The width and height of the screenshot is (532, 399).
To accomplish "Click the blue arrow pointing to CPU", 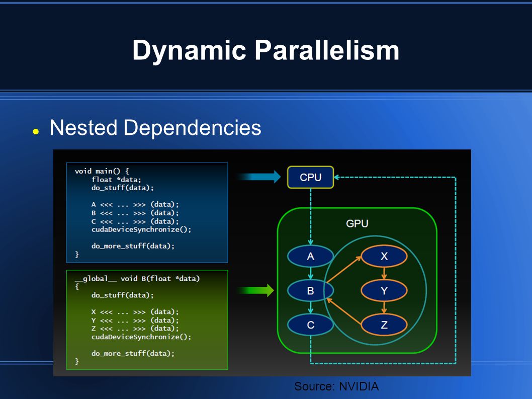I will 258,177.
